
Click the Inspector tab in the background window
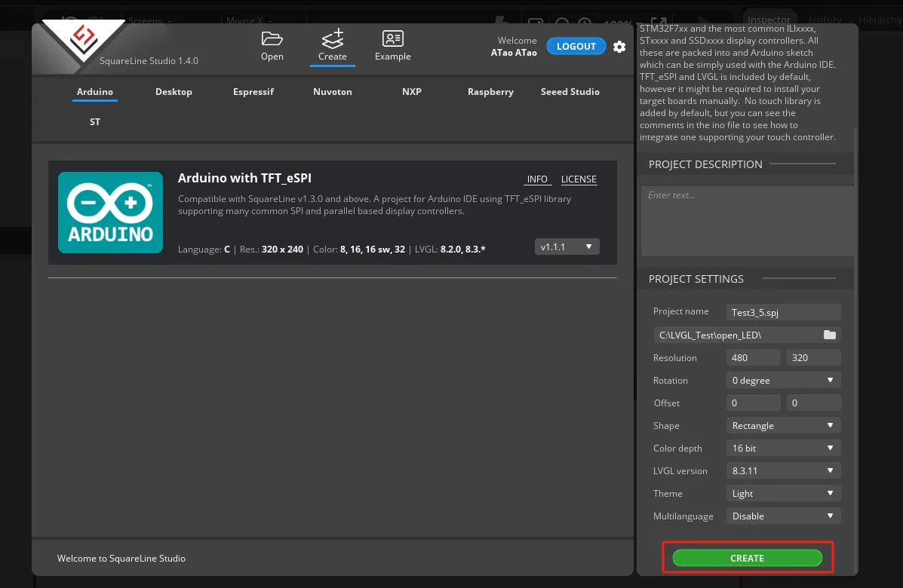[x=769, y=20]
